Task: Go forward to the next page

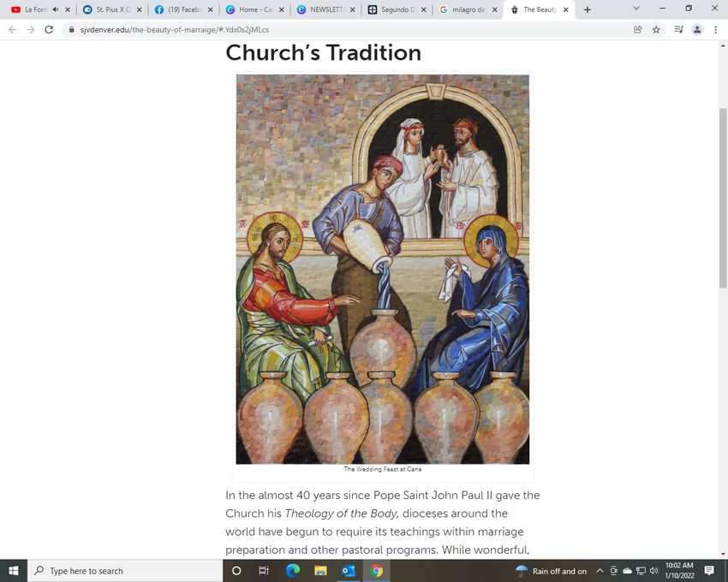Action: coord(31,29)
